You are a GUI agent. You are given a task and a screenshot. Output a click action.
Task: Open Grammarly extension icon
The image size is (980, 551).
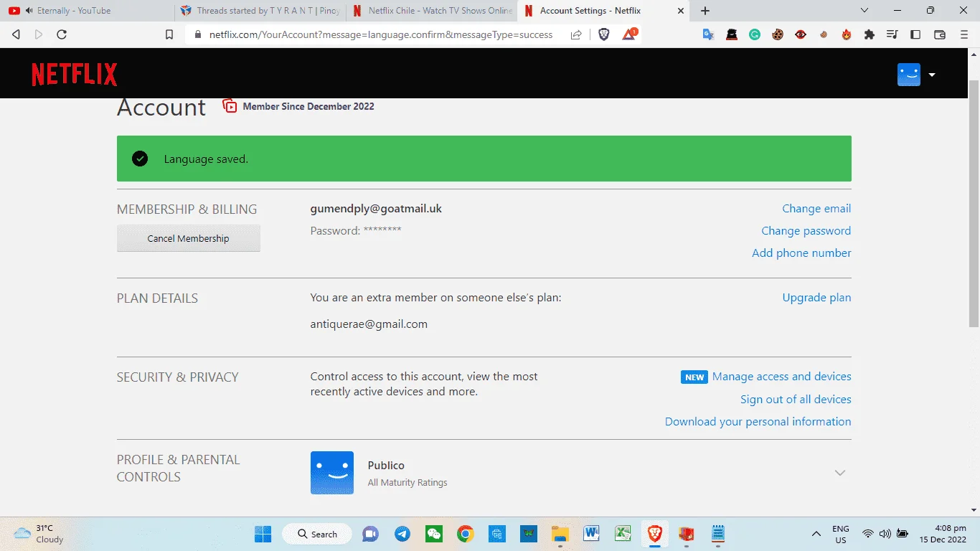coord(755,34)
